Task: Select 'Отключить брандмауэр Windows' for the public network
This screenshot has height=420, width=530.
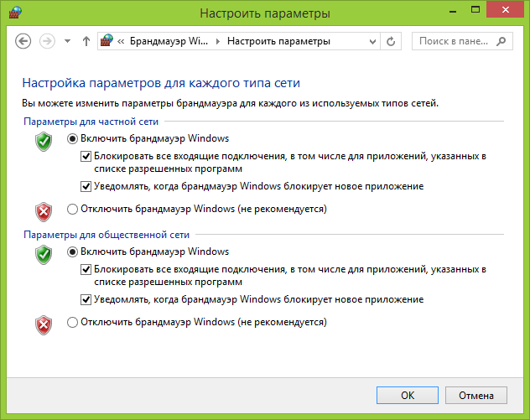Action: (72, 321)
